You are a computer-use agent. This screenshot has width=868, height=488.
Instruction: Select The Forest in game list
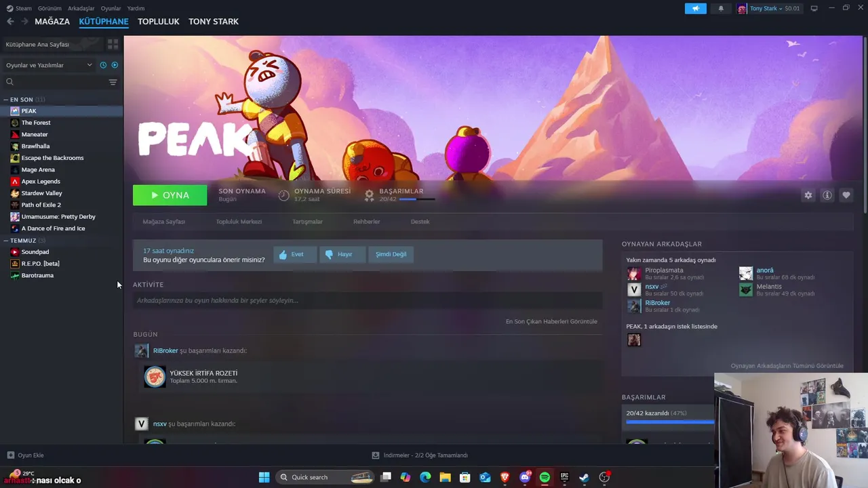(x=36, y=123)
